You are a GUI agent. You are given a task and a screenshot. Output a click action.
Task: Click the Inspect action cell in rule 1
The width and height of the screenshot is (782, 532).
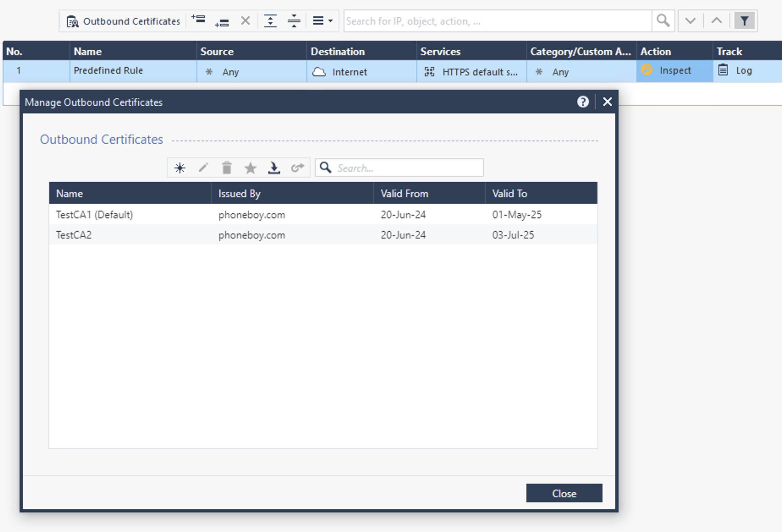(675, 71)
